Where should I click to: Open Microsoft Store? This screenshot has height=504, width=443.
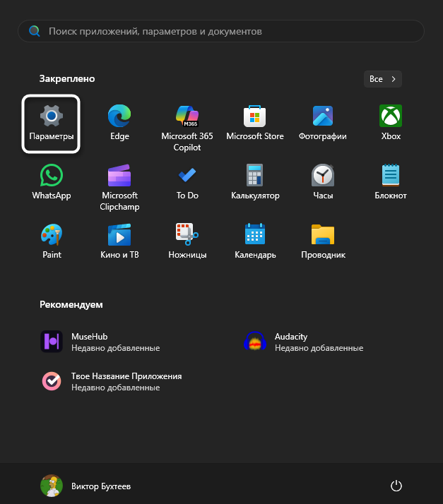[x=255, y=124]
